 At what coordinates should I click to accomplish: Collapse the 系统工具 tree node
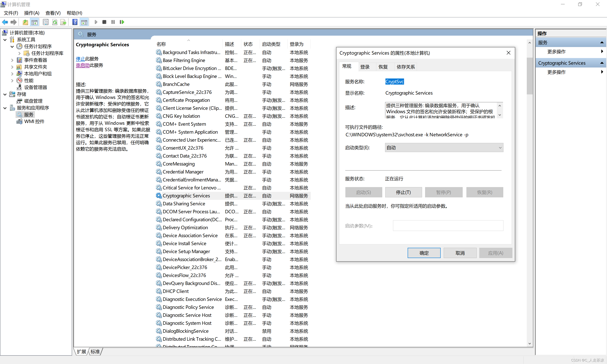click(5, 40)
